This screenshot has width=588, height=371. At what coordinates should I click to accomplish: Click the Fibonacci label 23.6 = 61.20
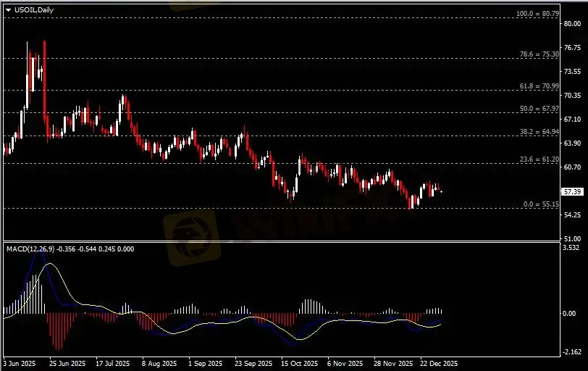pos(539,159)
